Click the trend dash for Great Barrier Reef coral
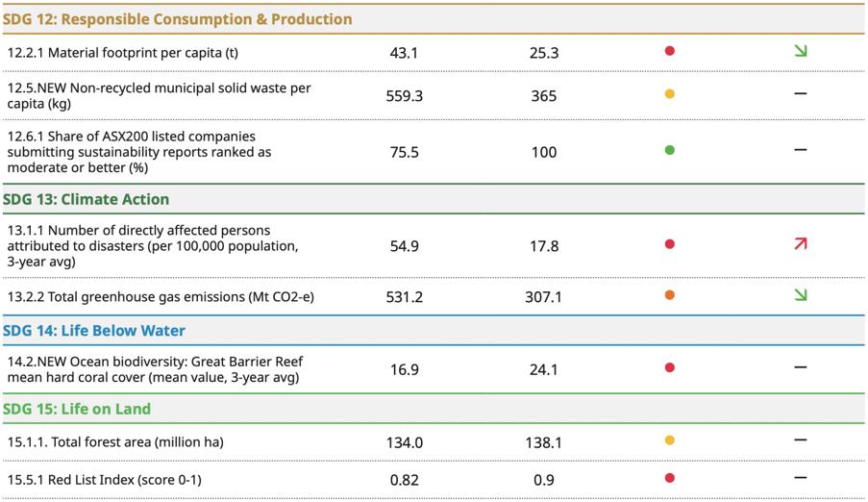Image resolution: width=868 pixels, height=502 pixels. 800,367
